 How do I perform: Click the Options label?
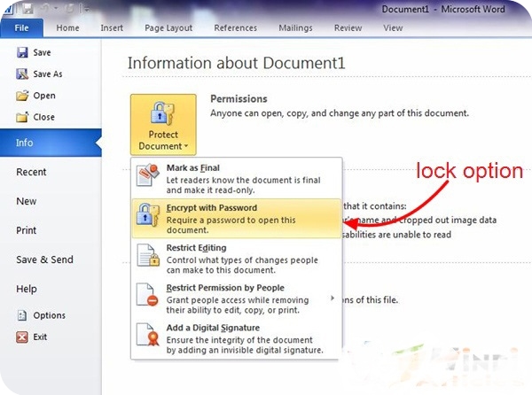point(49,315)
